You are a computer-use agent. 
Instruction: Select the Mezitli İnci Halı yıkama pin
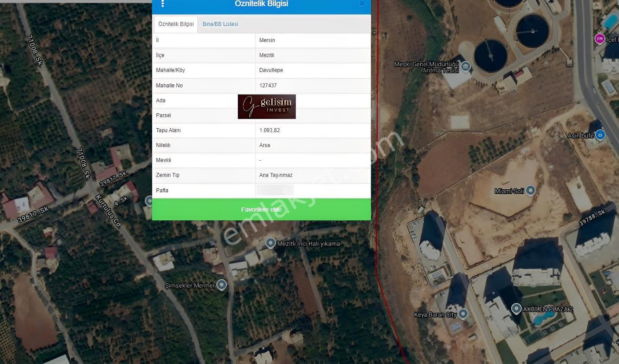(271, 243)
